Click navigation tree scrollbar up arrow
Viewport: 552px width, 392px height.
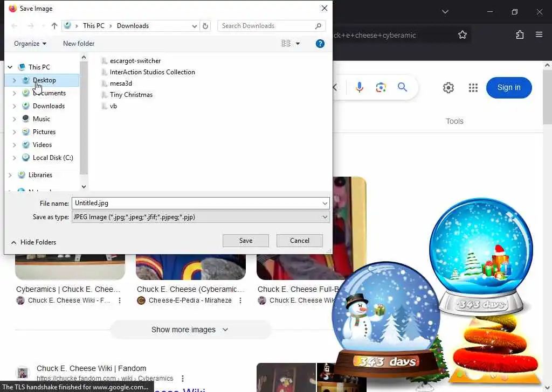click(x=84, y=57)
